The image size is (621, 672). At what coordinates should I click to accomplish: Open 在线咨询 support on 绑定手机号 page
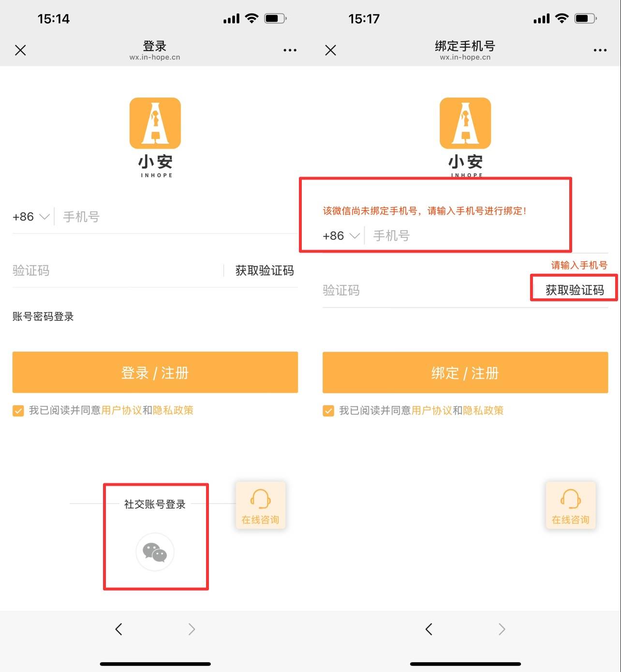(571, 506)
